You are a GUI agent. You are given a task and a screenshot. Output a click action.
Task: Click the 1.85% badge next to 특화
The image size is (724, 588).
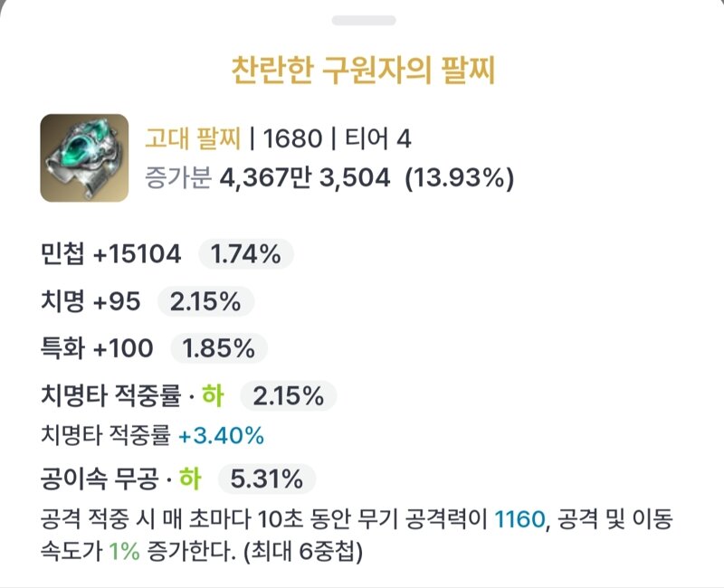click(x=219, y=348)
